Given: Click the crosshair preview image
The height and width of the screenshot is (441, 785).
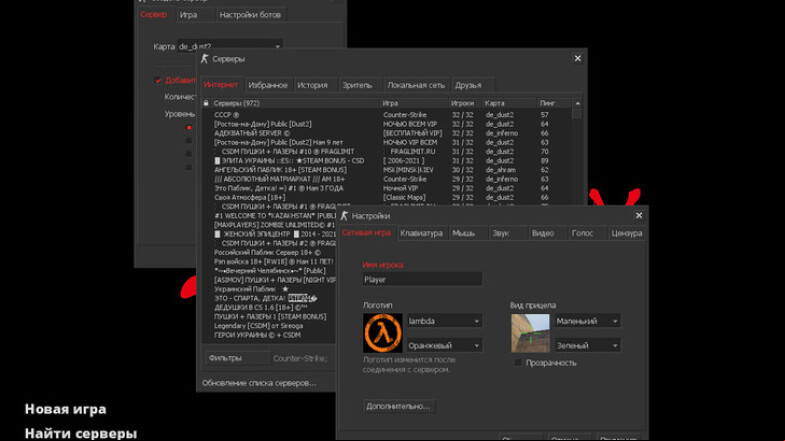Looking at the screenshot, I should (530, 333).
